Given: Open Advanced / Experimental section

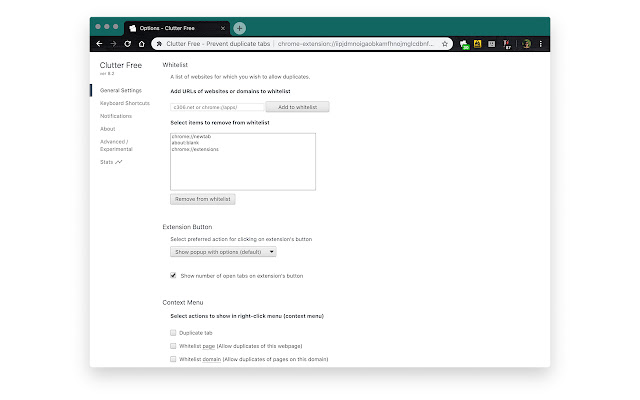Looking at the screenshot, I should (116, 145).
